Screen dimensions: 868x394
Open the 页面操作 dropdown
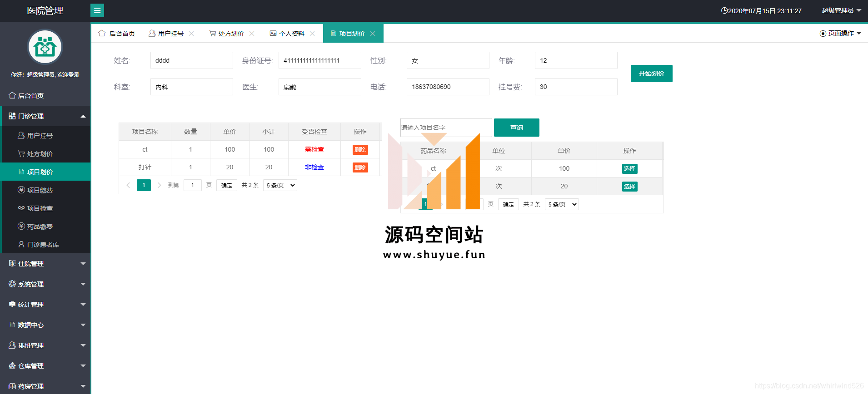click(840, 33)
